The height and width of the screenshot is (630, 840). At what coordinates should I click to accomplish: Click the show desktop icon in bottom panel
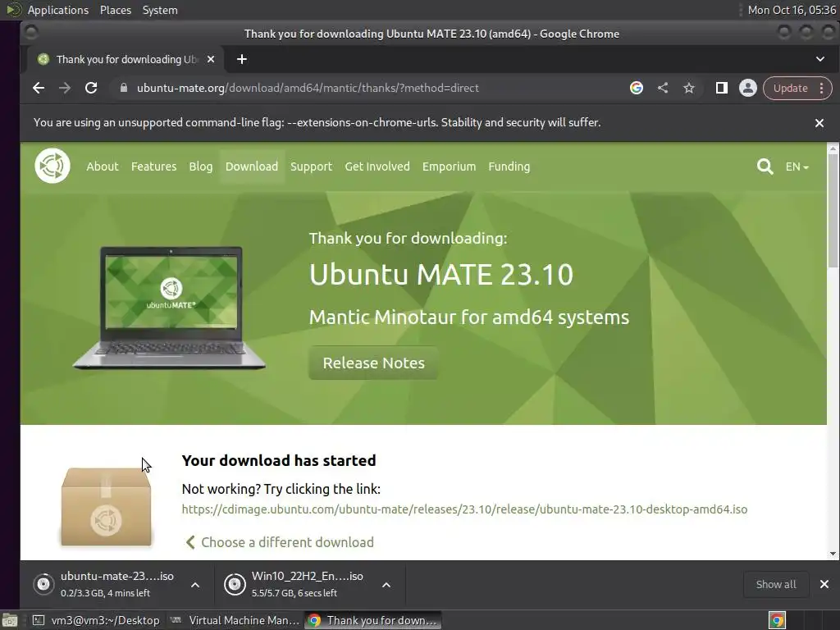coord(9,620)
